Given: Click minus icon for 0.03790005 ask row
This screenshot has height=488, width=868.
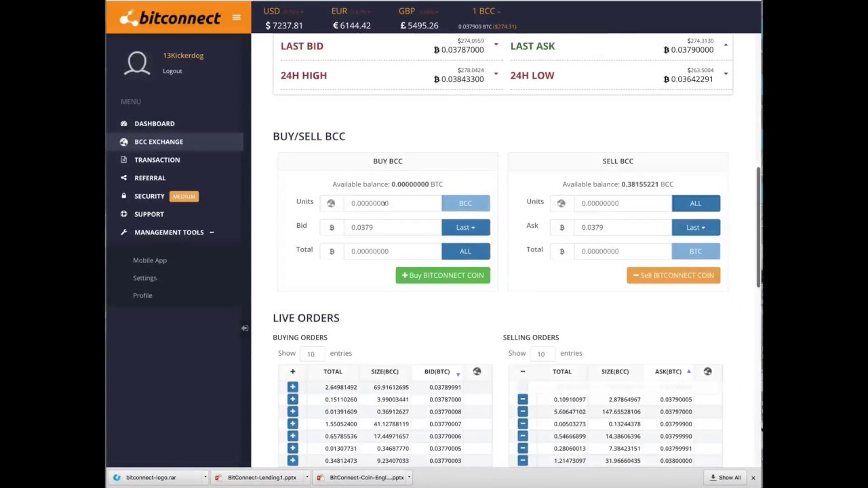Looking at the screenshot, I should click(x=522, y=399).
